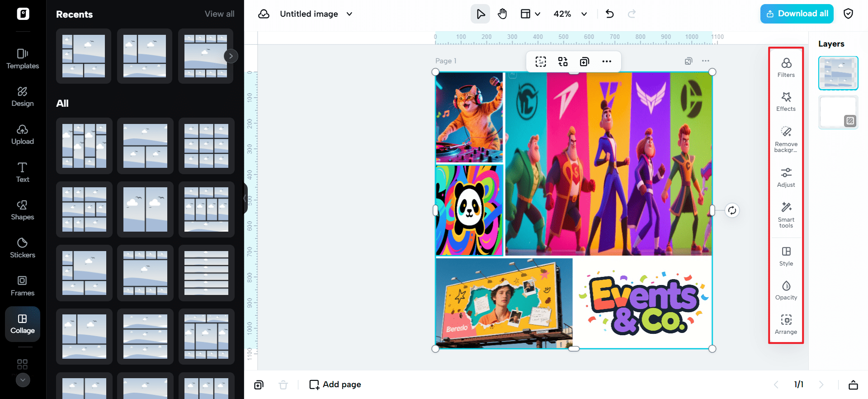
Task: Collapse the left panel with handle arrow
Action: (245, 198)
